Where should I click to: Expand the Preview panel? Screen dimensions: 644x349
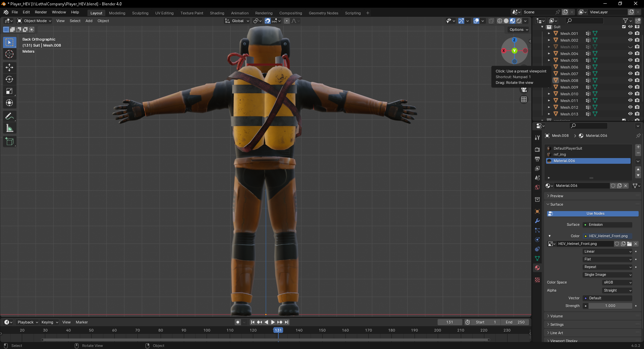(557, 196)
